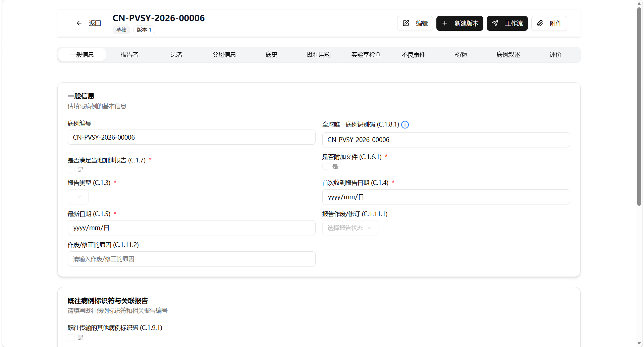Check 是 for 是否满足当地加速报告
The width and height of the screenshot is (644, 347).
tap(71, 170)
